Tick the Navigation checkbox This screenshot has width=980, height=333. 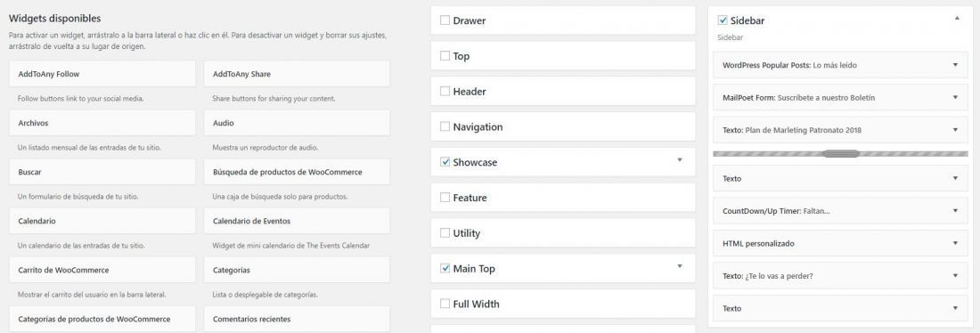tap(445, 126)
